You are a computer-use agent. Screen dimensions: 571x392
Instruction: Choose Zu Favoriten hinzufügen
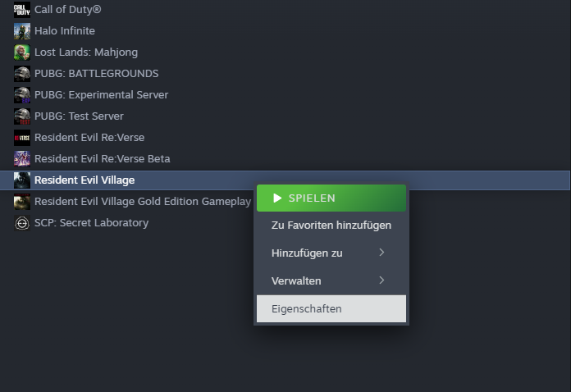tap(331, 226)
